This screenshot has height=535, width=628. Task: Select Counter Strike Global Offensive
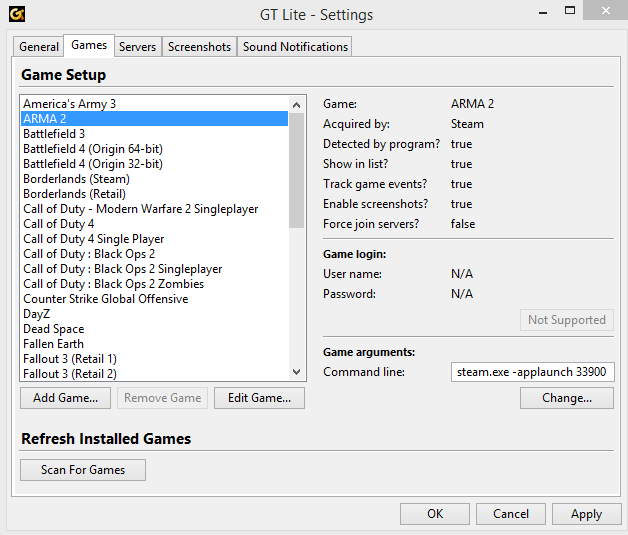[155, 299]
